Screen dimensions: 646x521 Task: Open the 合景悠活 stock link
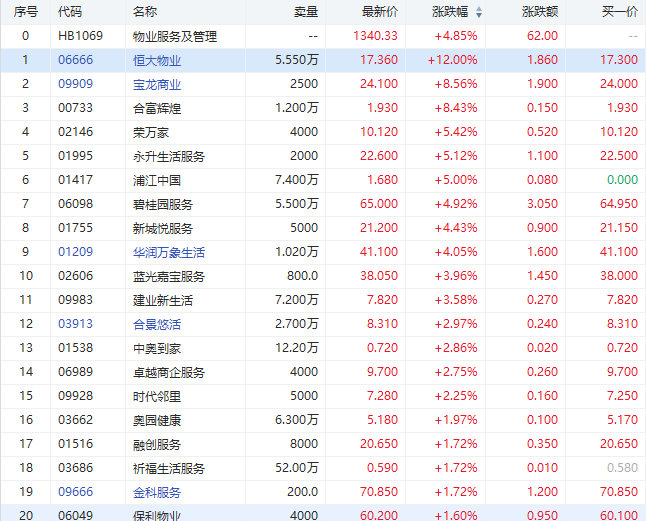click(x=157, y=325)
